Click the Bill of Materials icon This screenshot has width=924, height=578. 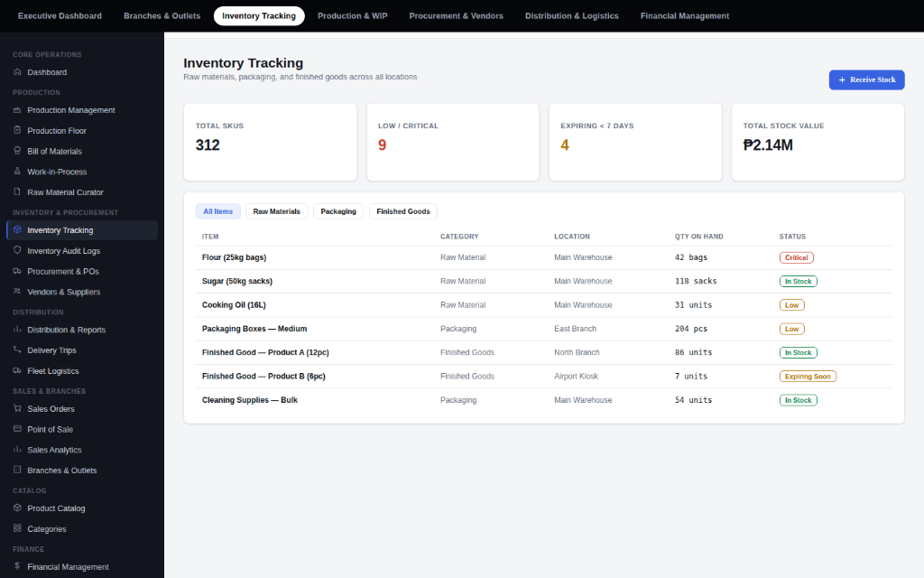point(17,151)
